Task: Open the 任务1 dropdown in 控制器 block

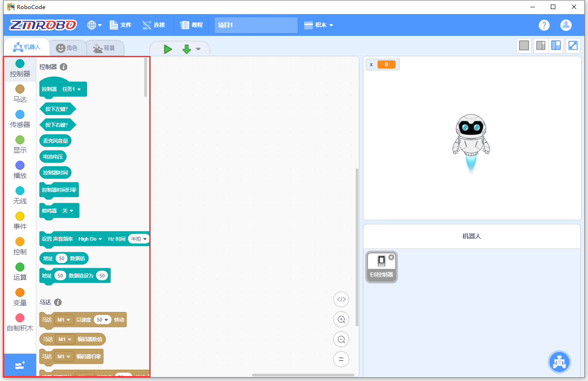Action: [72, 89]
